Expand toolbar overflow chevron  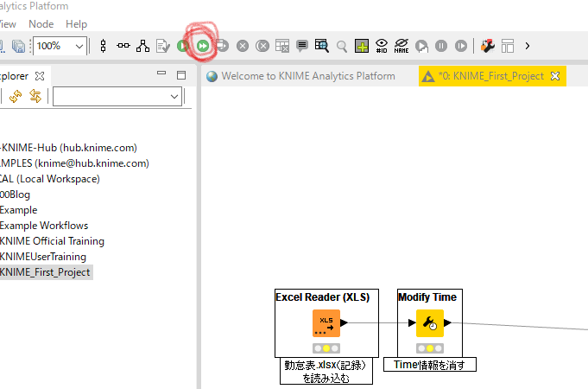pyautogui.click(x=528, y=46)
